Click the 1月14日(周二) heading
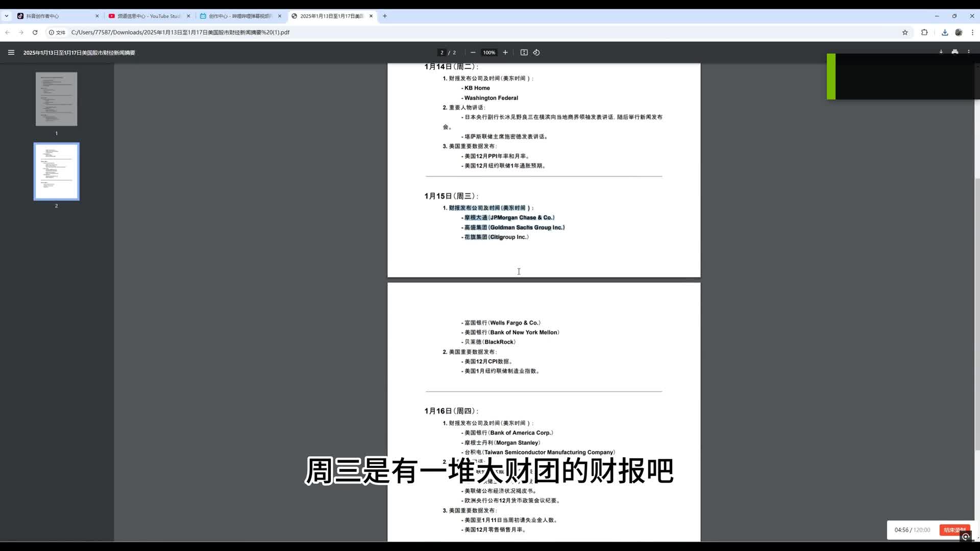The image size is (980, 551). pyautogui.click(x=451, y=67)
